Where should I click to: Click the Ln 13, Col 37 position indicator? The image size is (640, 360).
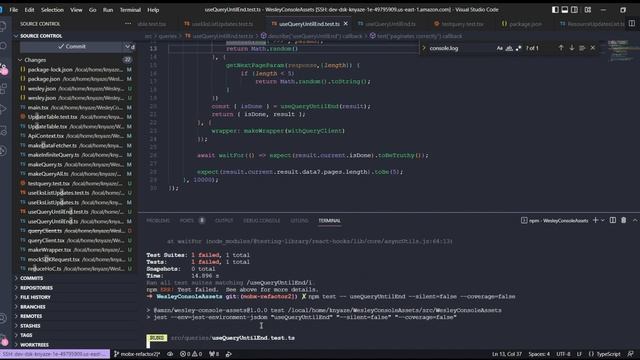[507, 354]
